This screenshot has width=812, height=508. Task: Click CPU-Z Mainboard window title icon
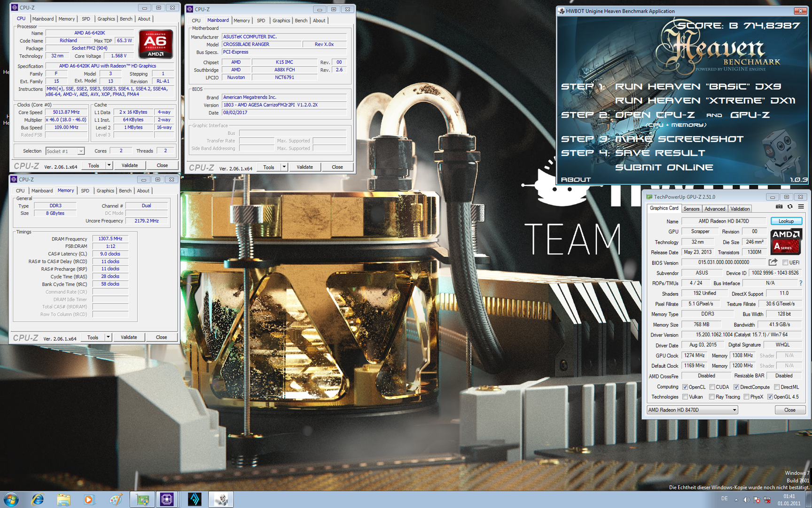(x=190, y=9)
